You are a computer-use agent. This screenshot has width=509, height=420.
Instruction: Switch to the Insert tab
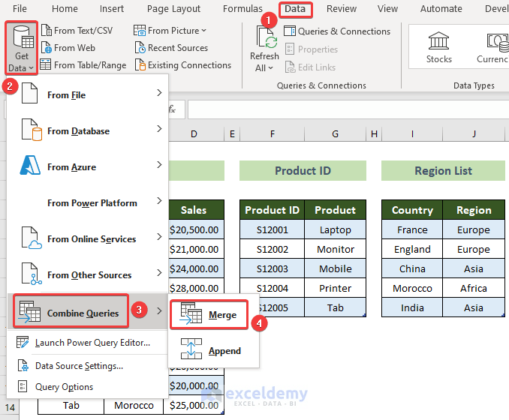(x=112, y=9)
